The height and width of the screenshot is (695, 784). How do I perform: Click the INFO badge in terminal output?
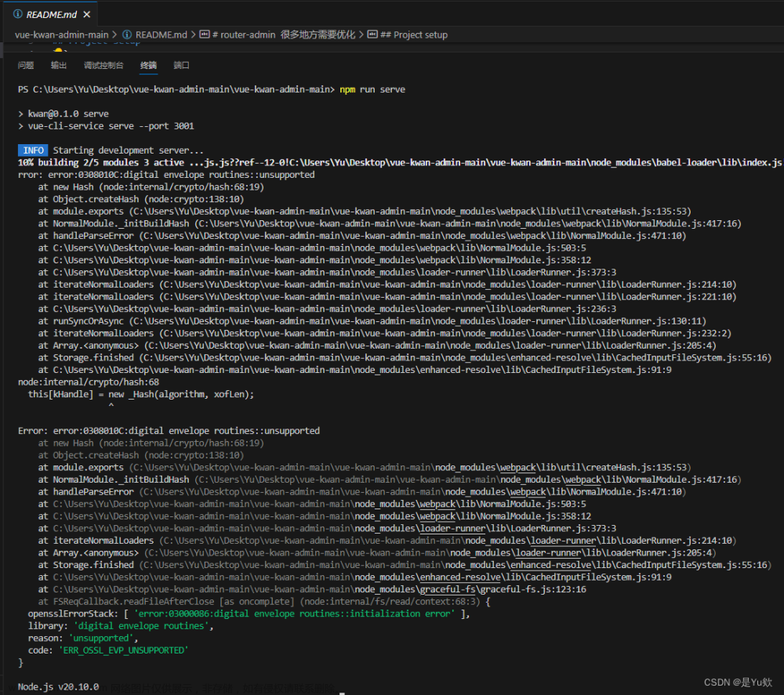33,150
